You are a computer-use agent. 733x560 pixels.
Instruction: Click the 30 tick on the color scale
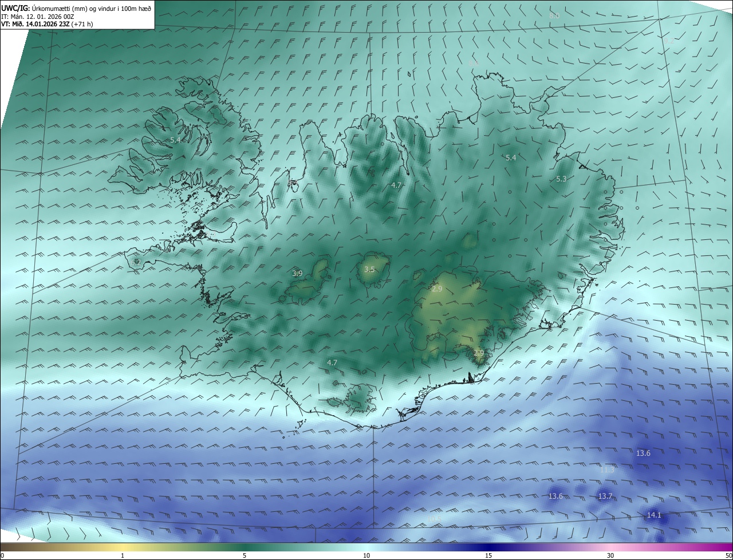[x=610, y=555]
